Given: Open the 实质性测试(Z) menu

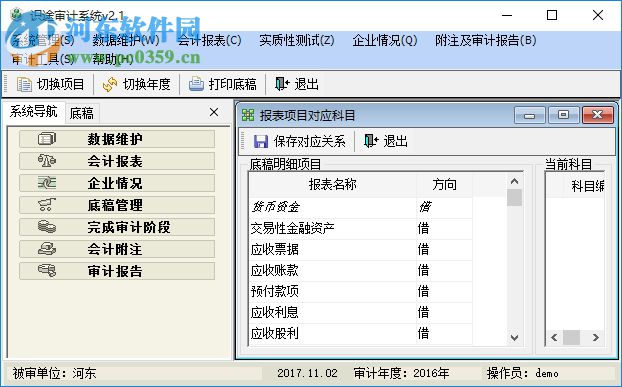Looking at the screenshot, I should pos(297,40).
